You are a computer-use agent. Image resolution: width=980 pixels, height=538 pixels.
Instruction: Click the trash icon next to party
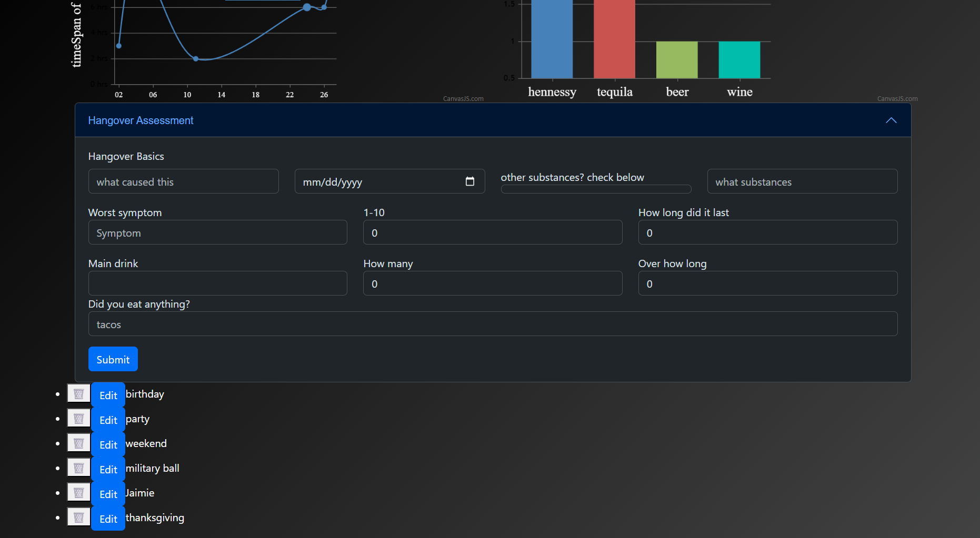click(79, 419)
